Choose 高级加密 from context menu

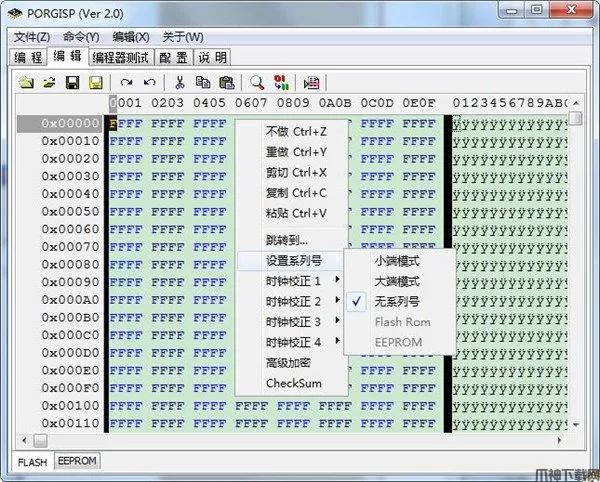point(292,363)
